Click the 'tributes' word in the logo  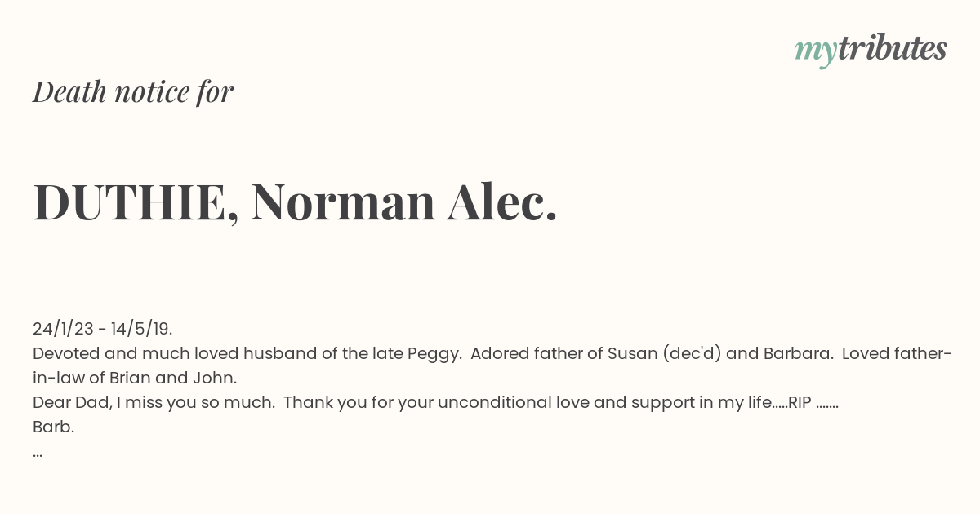(892, 48)
